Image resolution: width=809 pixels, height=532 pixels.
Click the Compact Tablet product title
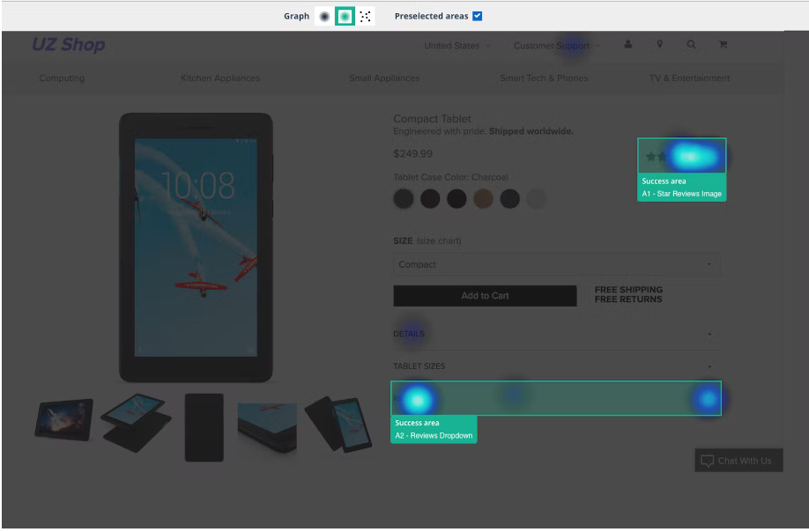(x=433, y=119)
